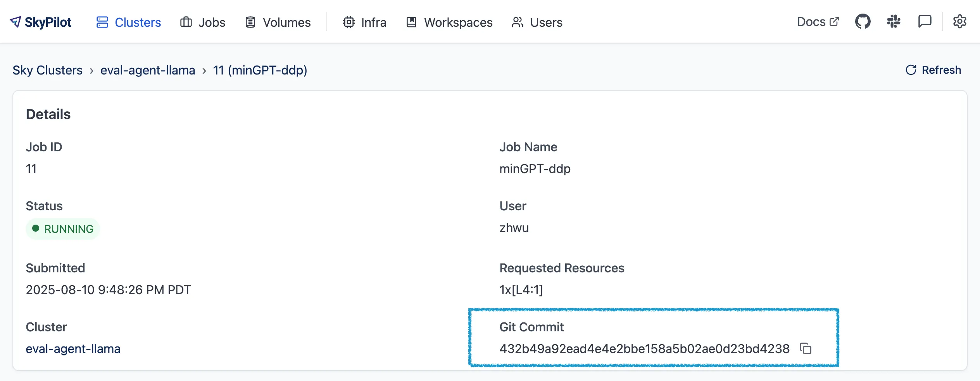The width and height of the screenshot is (980, 381).
Task: Copy the Git Commit hash
Action: click(806, 349)
